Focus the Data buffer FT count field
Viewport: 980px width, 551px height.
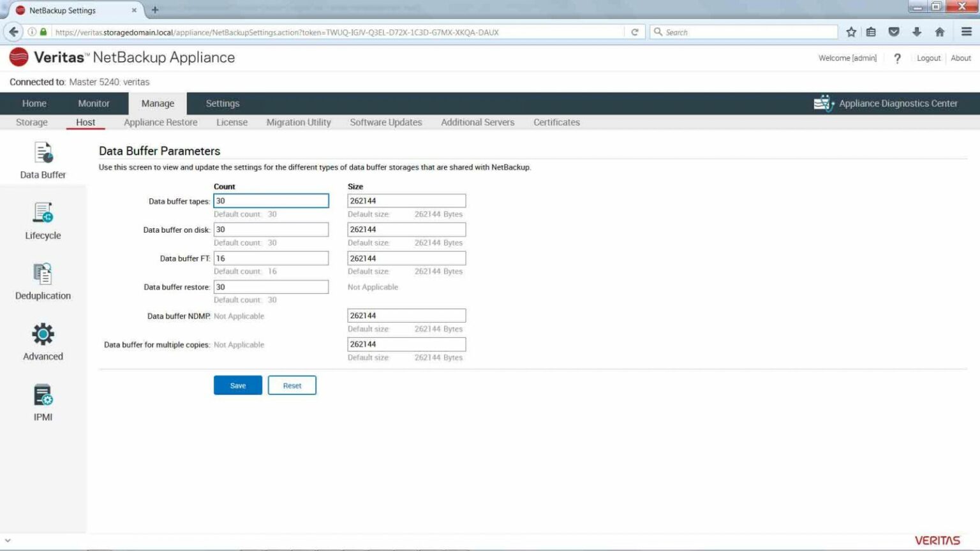[271, 258]
